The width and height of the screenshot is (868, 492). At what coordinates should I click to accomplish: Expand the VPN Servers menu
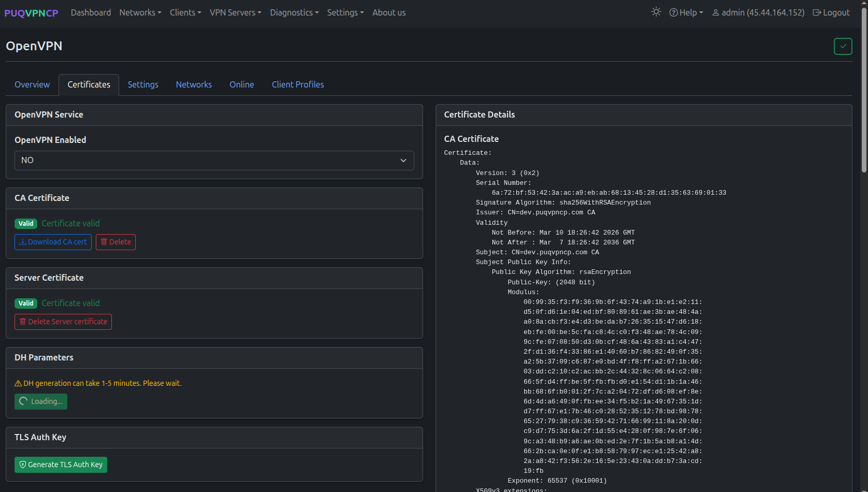tap(235, 12)
